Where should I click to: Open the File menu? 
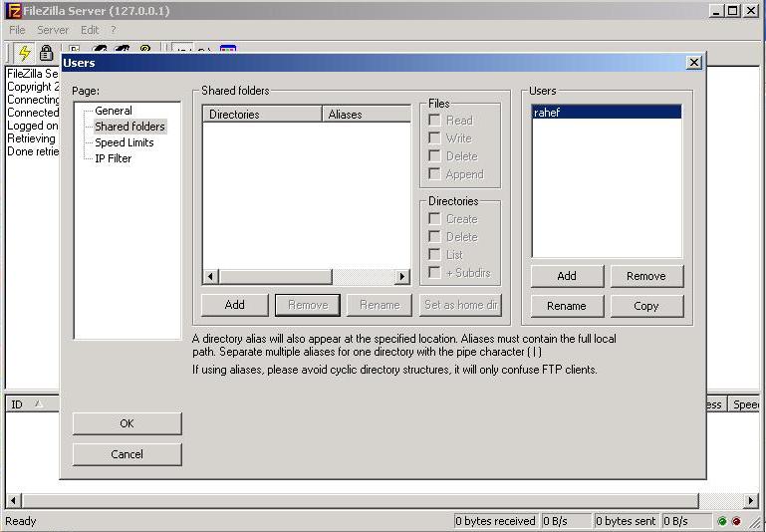(17, 30)
